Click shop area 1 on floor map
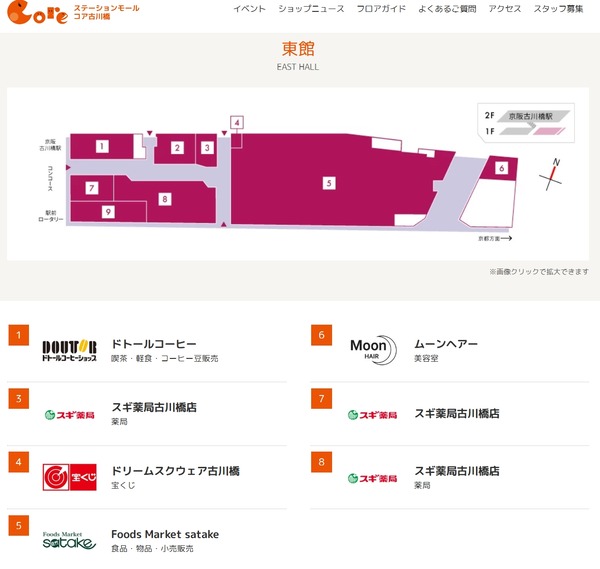 click(x=102, y=146)
